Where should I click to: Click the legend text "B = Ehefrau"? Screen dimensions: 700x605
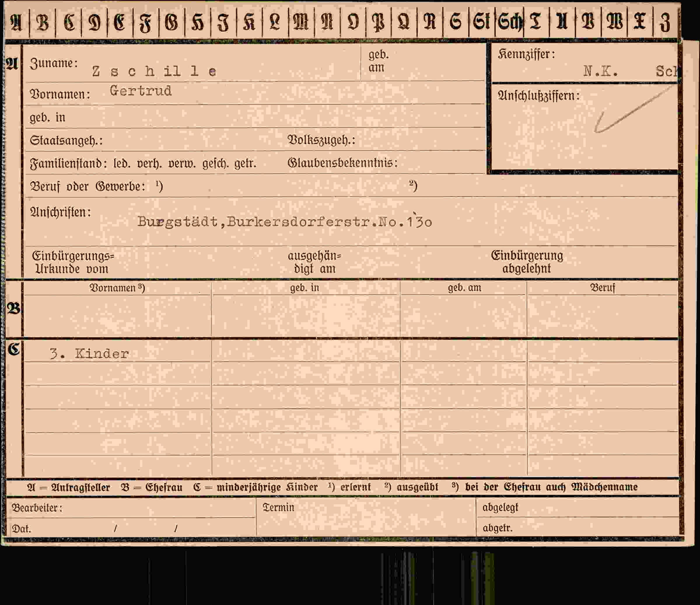click(x=152, y=487)
